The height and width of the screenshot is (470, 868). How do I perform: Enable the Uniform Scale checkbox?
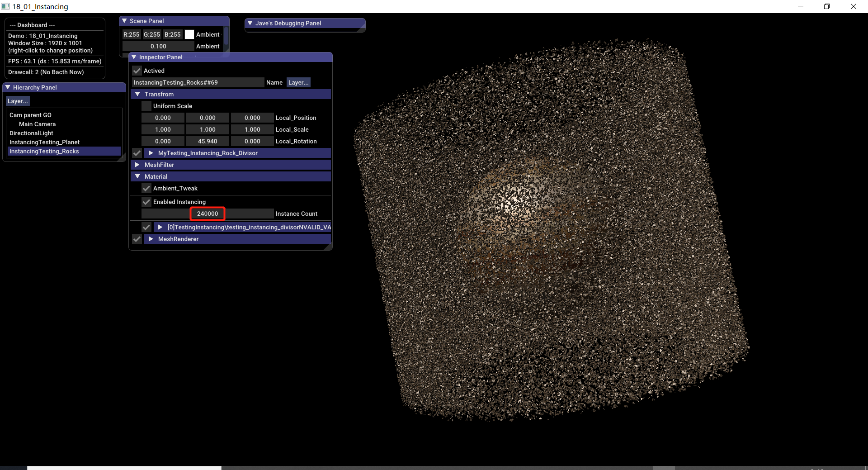click(x=146, y=106)
